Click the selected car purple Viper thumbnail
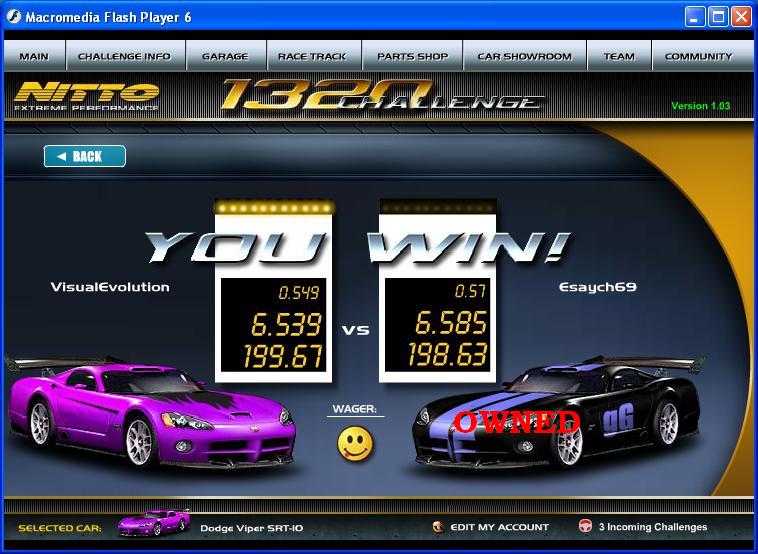 coord(154,523)
